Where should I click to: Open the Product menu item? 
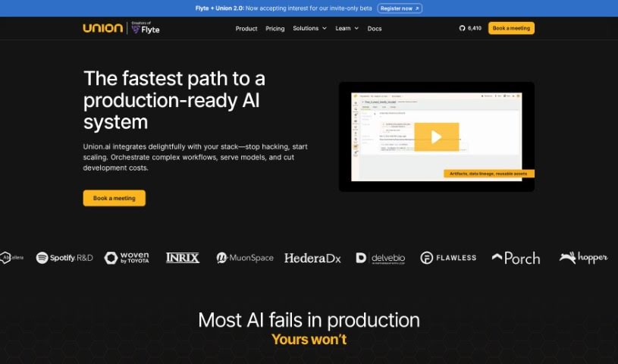[246, 28]
